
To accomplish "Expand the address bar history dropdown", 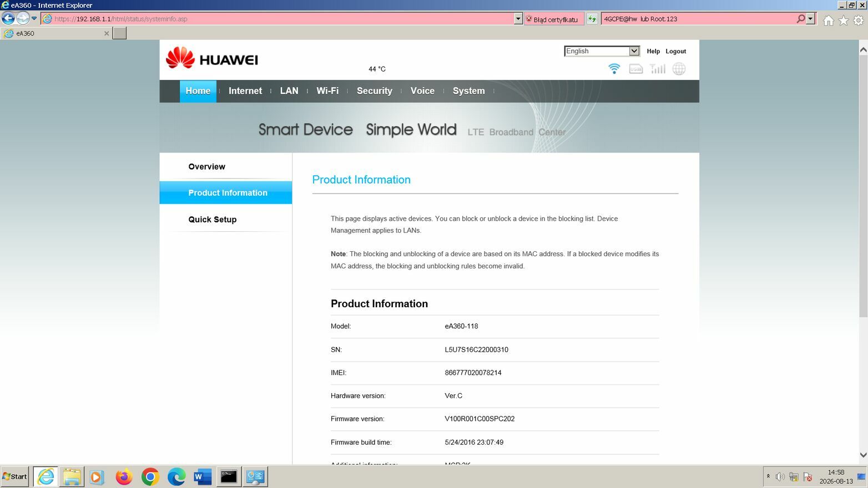I will coord(518,19).
